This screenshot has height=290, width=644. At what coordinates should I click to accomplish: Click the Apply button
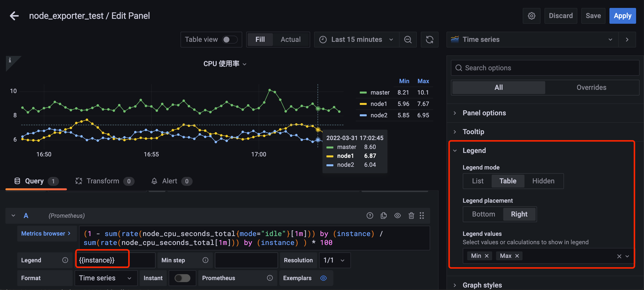point(622,16)
